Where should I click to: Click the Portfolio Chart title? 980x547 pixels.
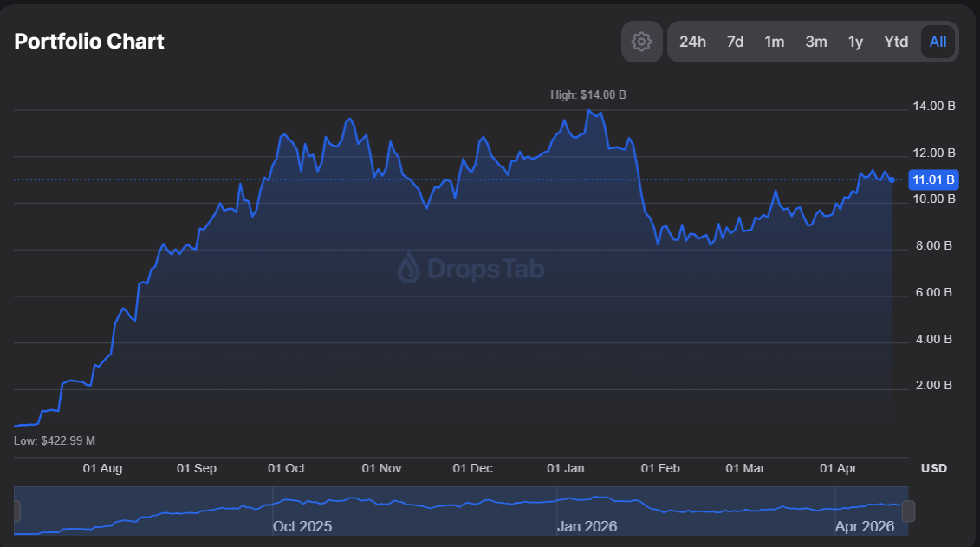pyautogui.click(x=88, y=41)
